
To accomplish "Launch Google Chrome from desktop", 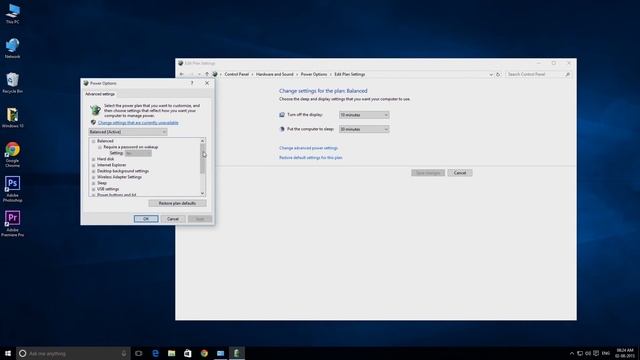I will [12, 154].
